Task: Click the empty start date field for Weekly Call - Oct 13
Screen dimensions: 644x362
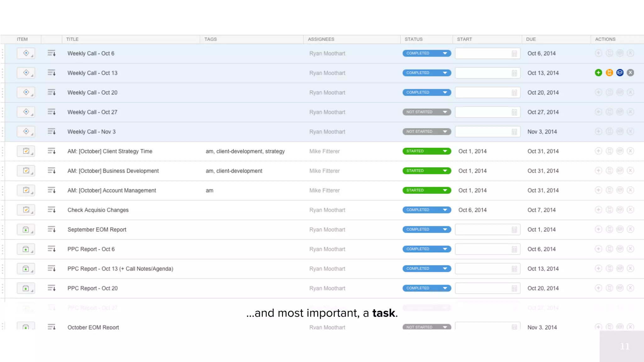Action: click(x=487, y=73)
